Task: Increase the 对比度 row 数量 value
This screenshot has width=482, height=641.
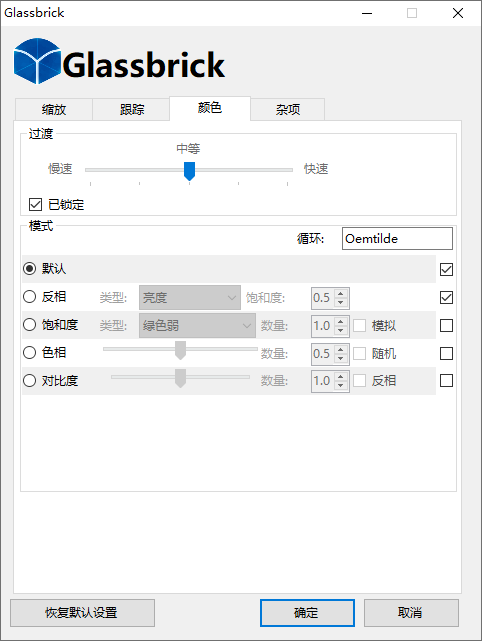Action: coord(341,376)
